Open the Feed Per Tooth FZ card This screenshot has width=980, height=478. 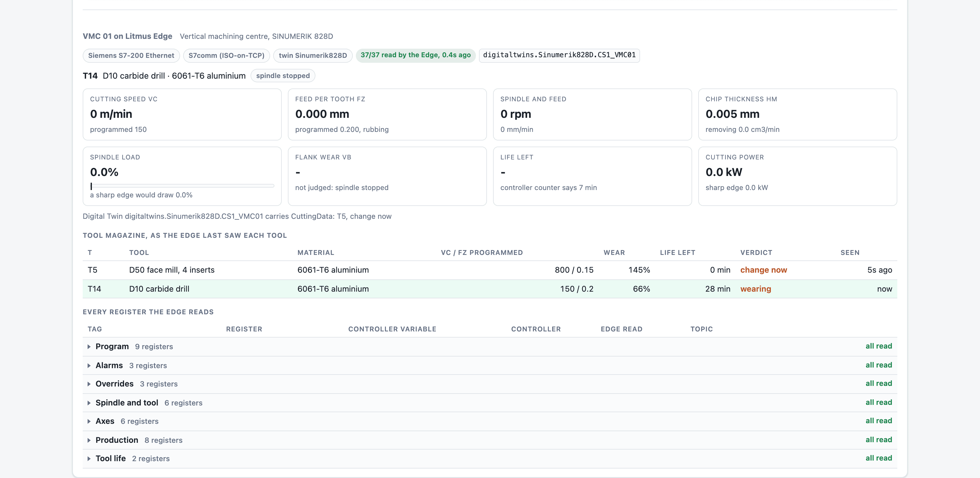pos(387,114)
